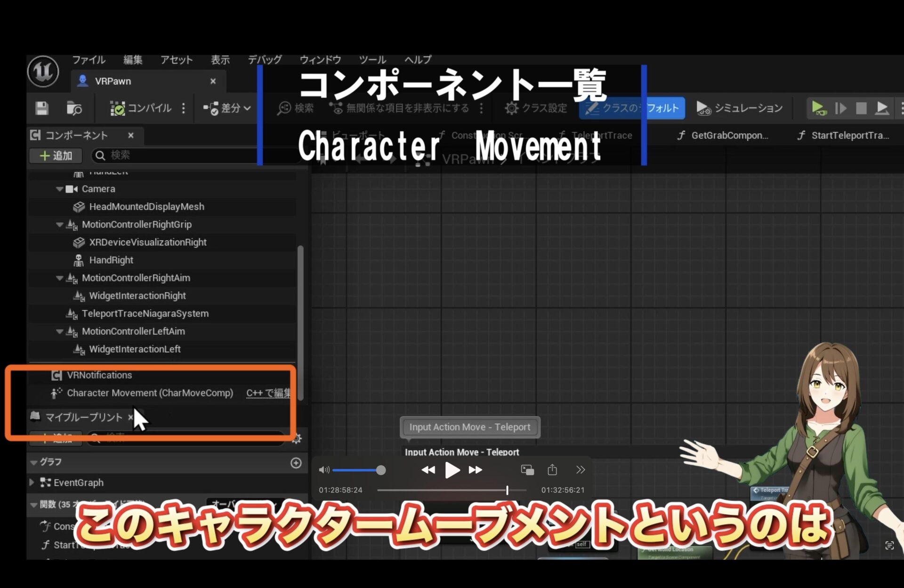The image size is (904, 588).
Task: Collapse MotionControllerRightGrip tree node
Action: pos(59,225)
